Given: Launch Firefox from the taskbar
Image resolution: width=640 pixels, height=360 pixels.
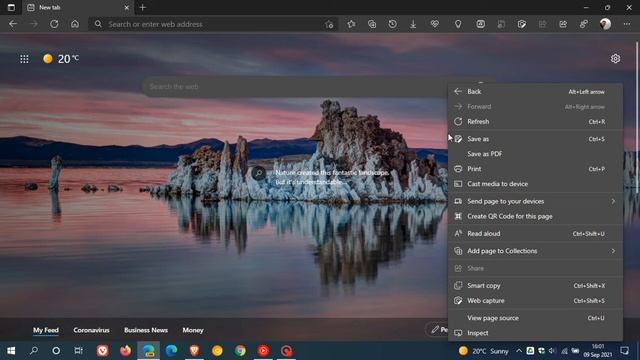Looking at the screenshot, I should point(125,351).
